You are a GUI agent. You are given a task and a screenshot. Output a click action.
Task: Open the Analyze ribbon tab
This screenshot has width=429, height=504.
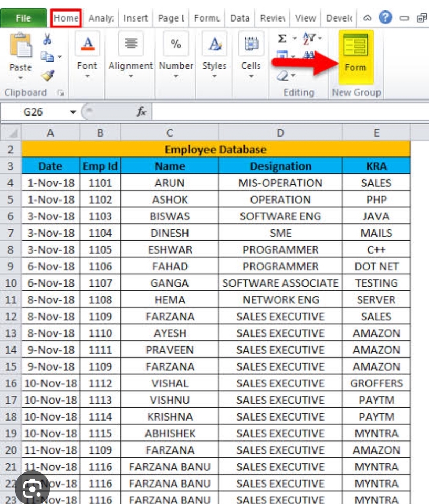pyautogui.click(x=101, y=18)
